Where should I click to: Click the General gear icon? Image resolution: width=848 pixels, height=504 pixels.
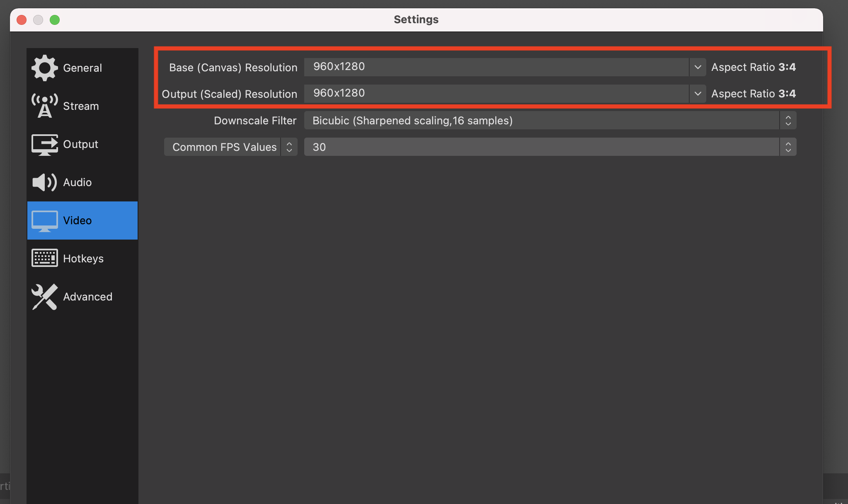coord(44,68)
